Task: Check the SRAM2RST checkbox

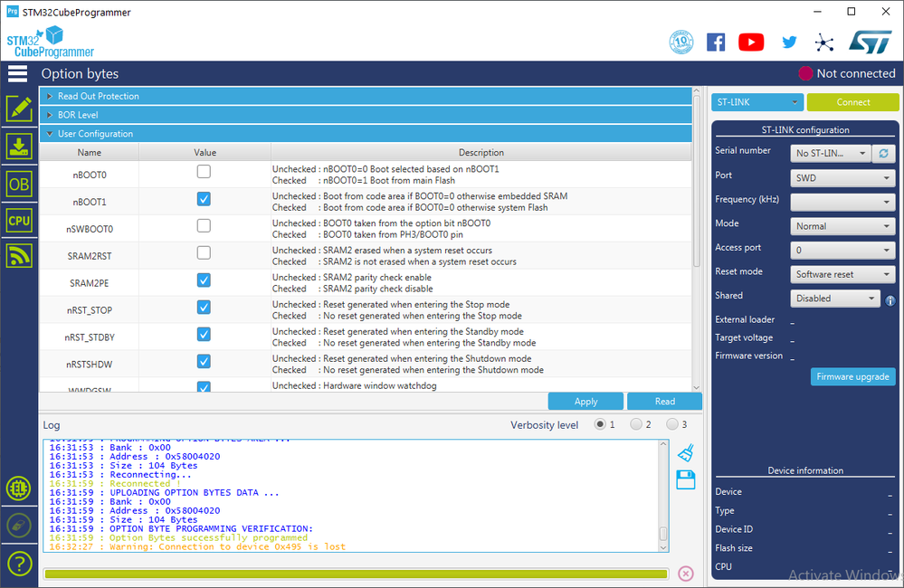Action: 204,252
